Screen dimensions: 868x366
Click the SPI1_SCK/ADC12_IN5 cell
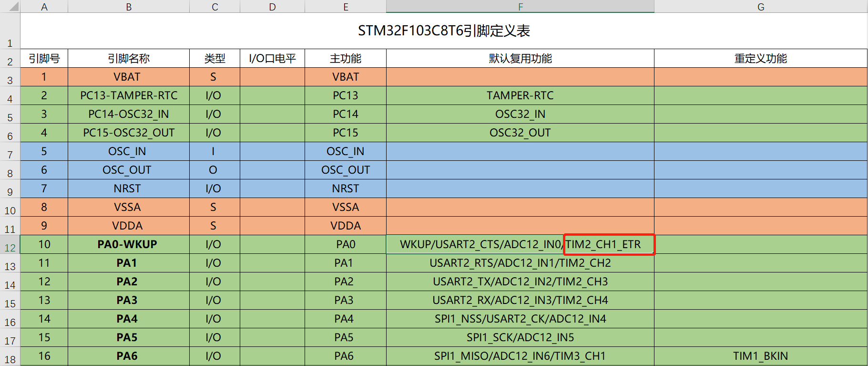coord(520,337)
